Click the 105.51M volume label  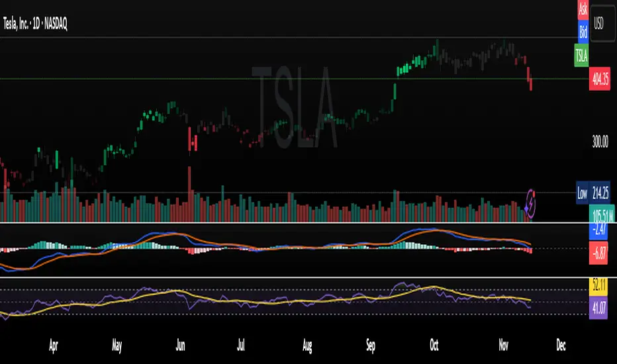point(602,214)
